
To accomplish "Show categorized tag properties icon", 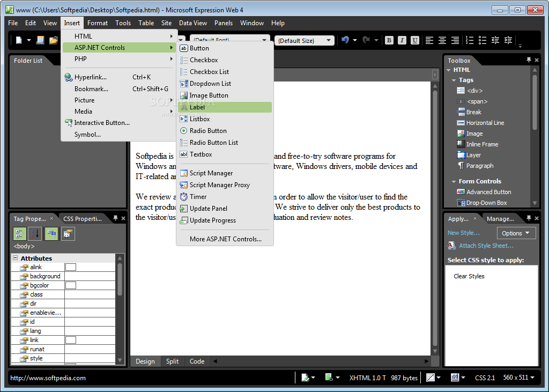I will (x=20, y=234).
